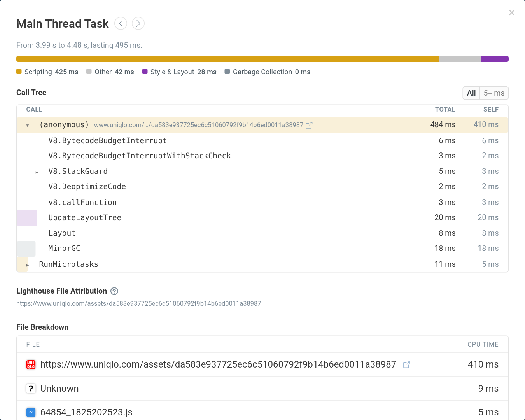Click the FILE column header
The image size is (525, 420).
[x=33, y=345]
